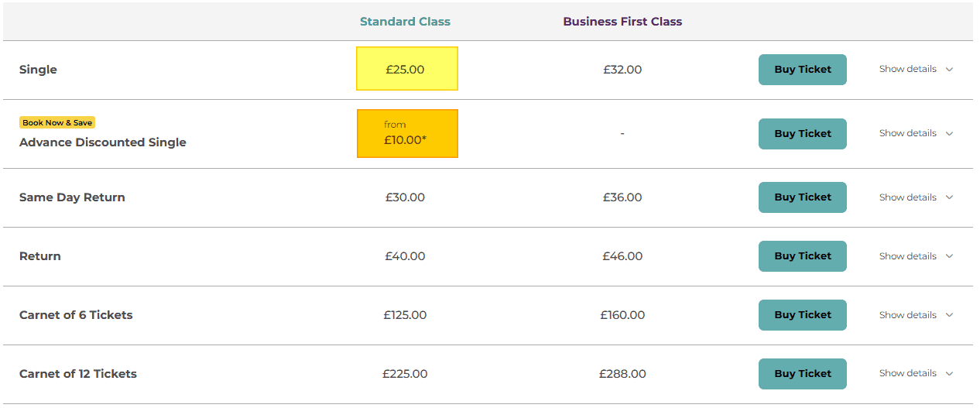Screen dimensions: 980x408
Task: Expand the Same Day Return chevron icon
Action: pos(950,197)
